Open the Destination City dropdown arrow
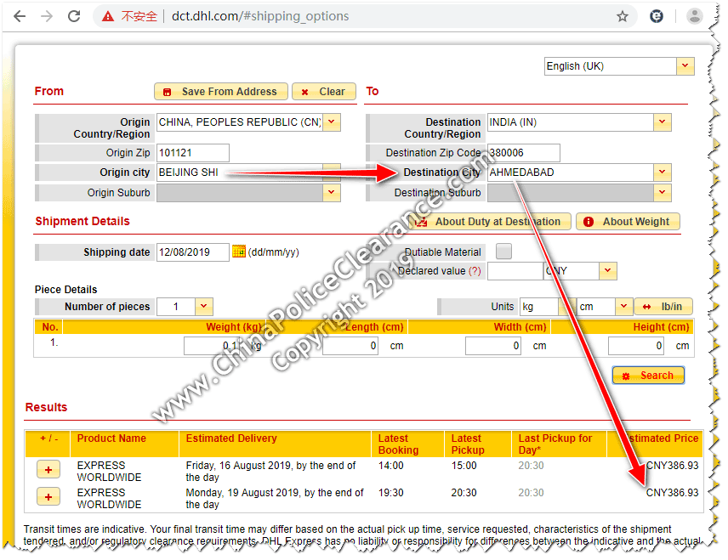Image resolution: width=728 pixels, height=560 pixels. click(662, 173)
